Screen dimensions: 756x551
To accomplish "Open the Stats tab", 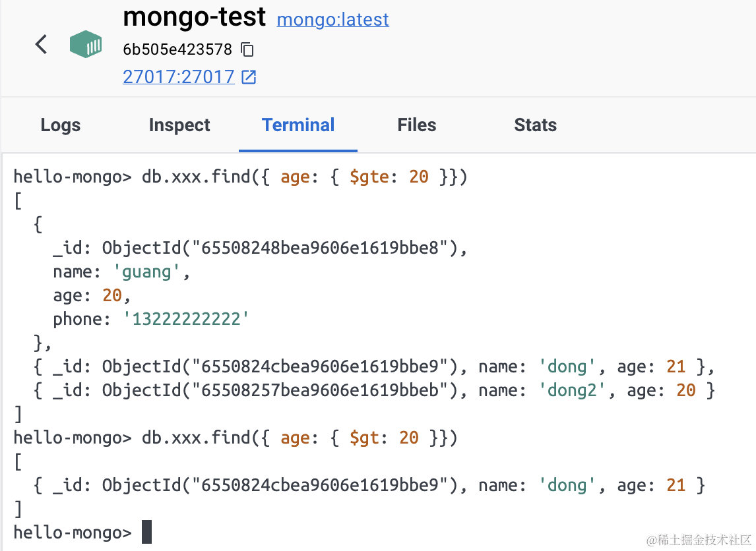I will point(535,125).
